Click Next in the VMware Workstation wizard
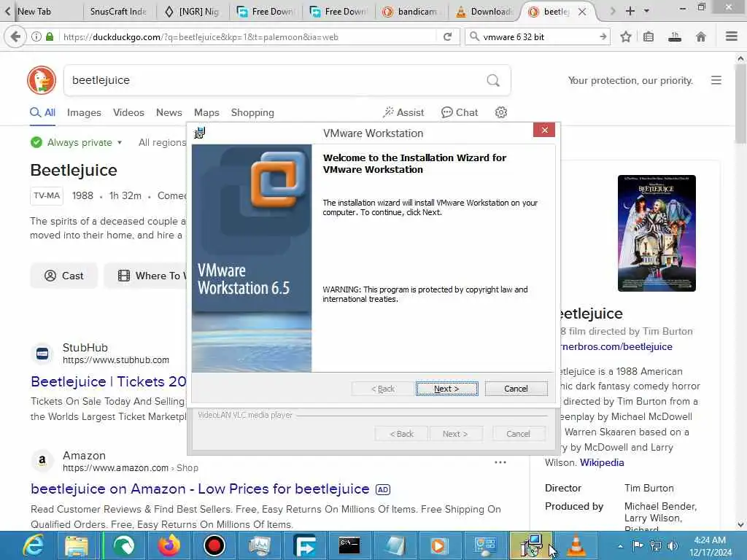The image size is (747, 560). pos(446,389)
